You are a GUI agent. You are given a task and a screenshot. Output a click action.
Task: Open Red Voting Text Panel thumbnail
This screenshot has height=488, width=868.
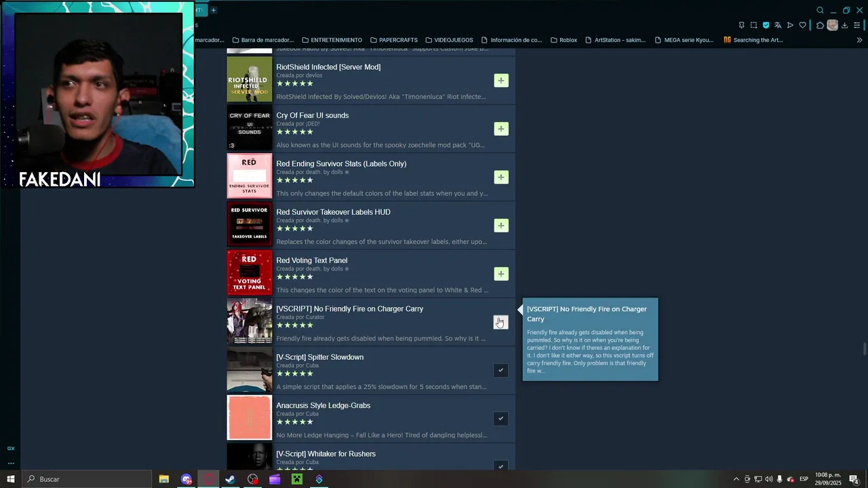click(250, 272)
